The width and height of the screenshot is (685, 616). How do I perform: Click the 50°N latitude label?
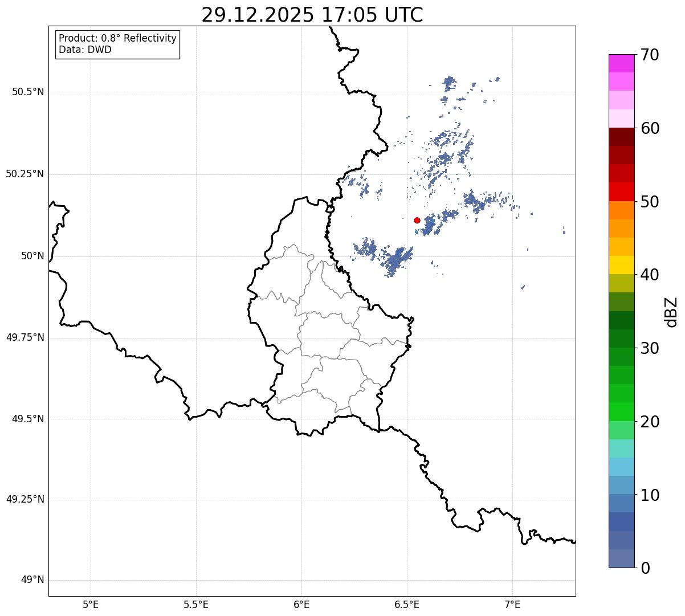pos(32,256)
